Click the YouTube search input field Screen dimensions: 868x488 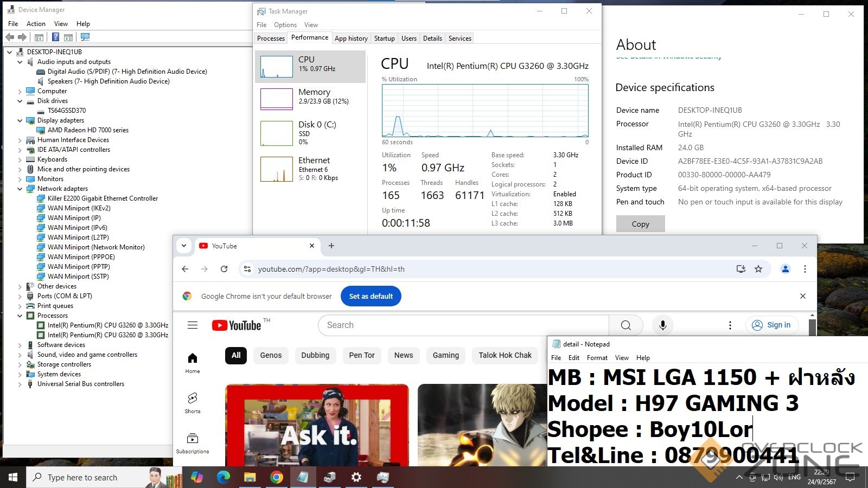click(x=464, y=325)
